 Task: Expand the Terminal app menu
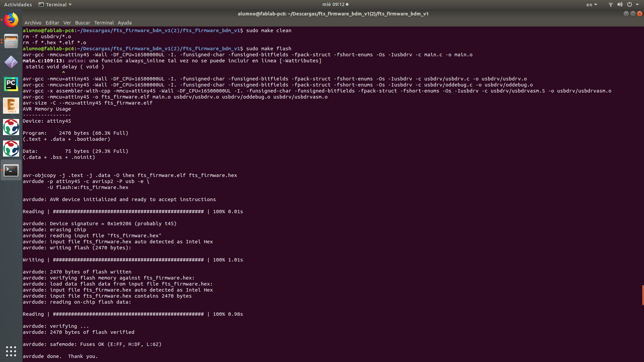coord(55,5)
